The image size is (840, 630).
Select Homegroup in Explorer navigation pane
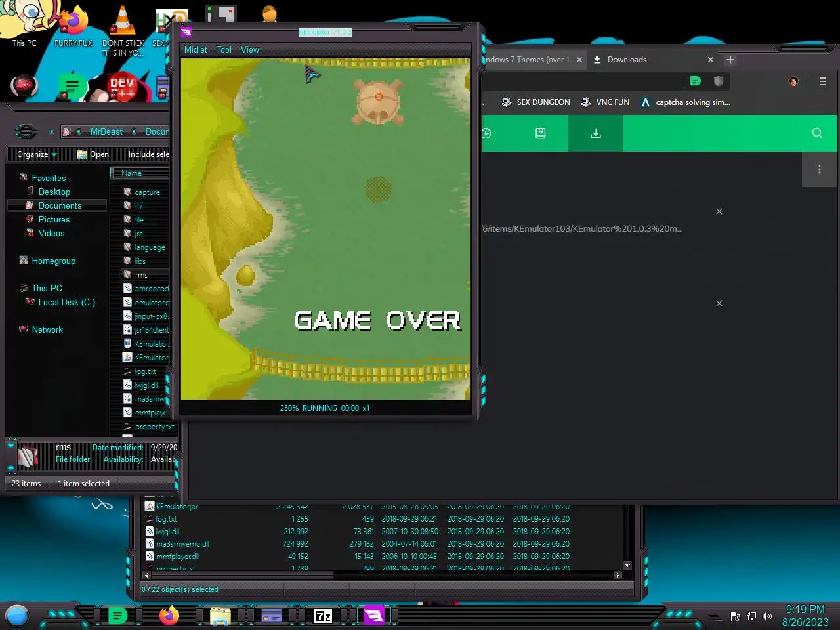tap(53, 261)
